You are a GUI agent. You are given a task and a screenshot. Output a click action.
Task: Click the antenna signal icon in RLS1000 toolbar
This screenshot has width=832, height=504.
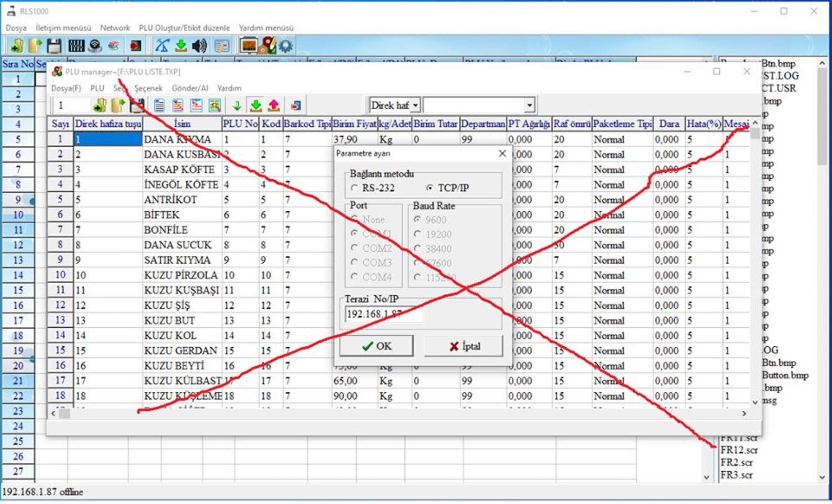coord(162,45)
